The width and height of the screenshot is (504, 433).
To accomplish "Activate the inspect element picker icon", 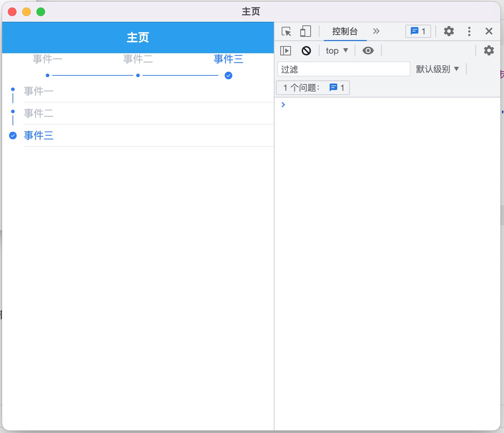I will point(286,31).
